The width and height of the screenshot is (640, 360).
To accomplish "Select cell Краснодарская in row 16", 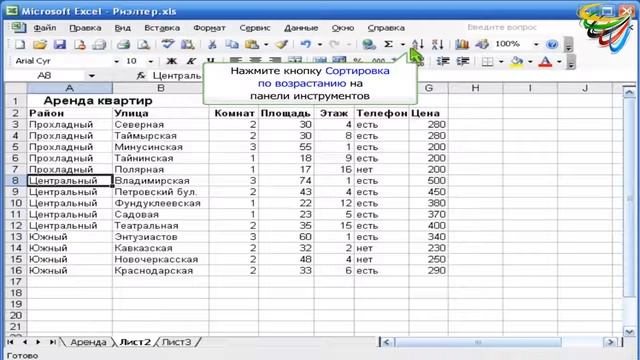I will coord(160,270).
